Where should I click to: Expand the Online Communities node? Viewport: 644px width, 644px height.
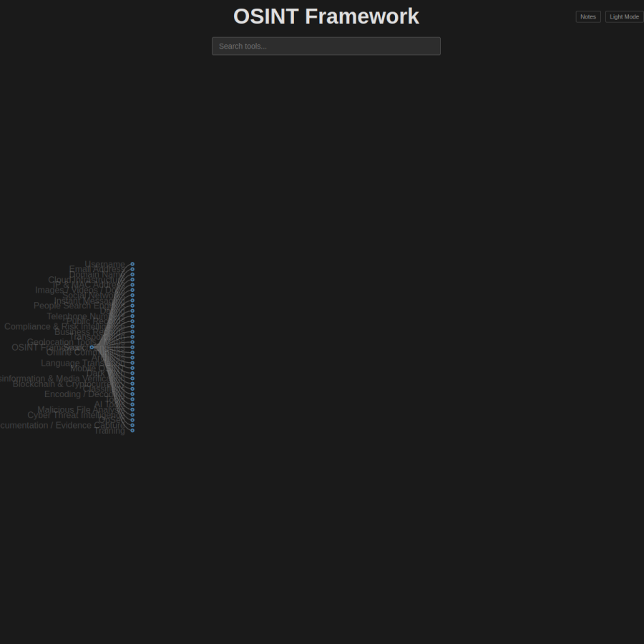pos(132,352)
